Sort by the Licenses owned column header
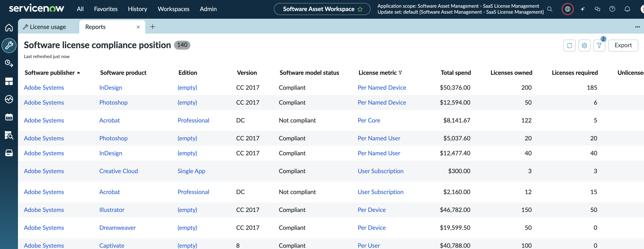Image resolution: width=644 pixels, height=249 pixels. pos(511,73)
